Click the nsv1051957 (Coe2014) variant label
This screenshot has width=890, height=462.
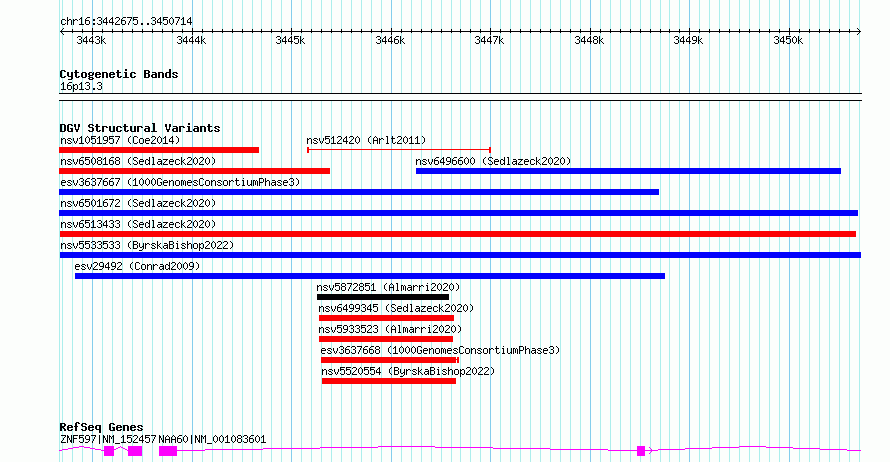pyautogui.click(x=120, y=140)
